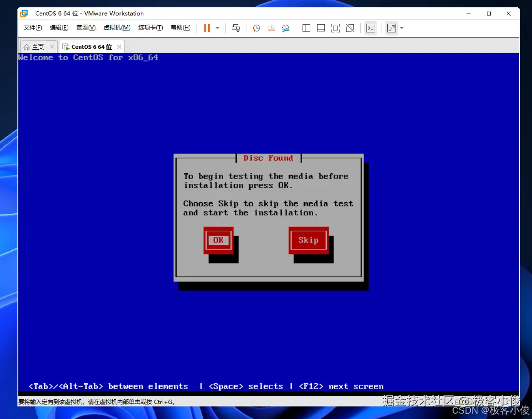The height and width of the screenshot is (419, 532).
Task: Open the console view icon
Action: (371, 28)
